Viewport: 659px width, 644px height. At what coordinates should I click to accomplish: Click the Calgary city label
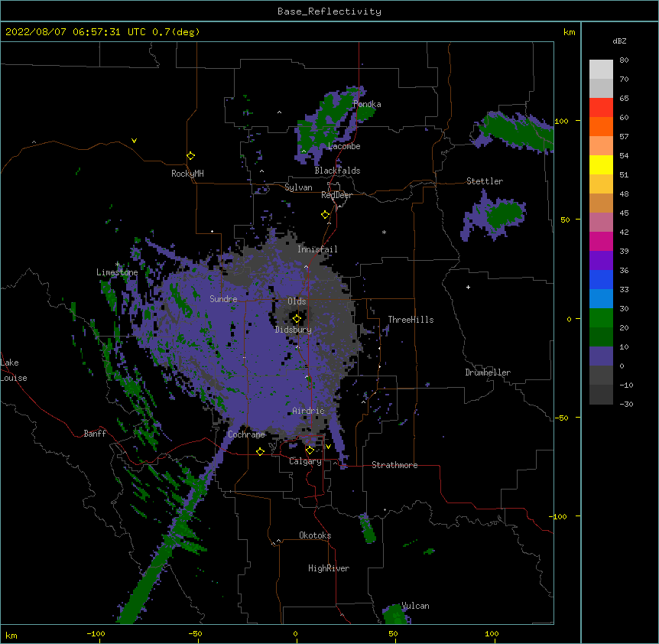click(305, 461)
